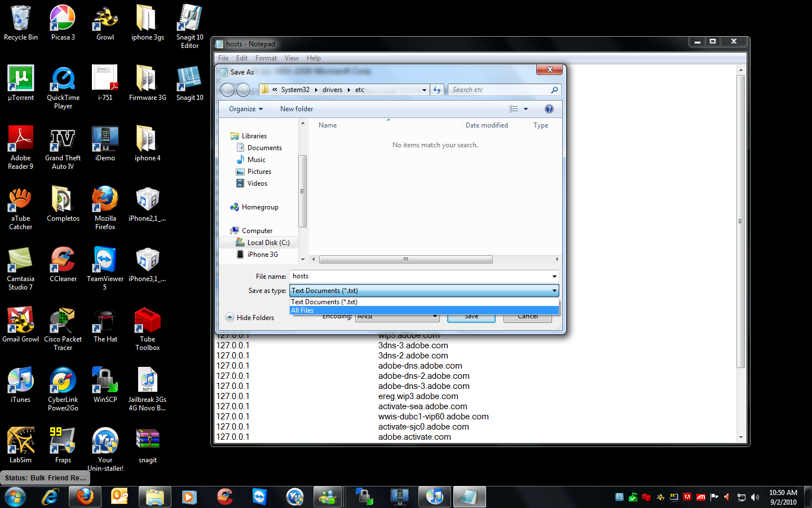The width and height of the screenshot is (812, 508).
Task: Select Music in the navigation pane
Action: click(256, 160)
